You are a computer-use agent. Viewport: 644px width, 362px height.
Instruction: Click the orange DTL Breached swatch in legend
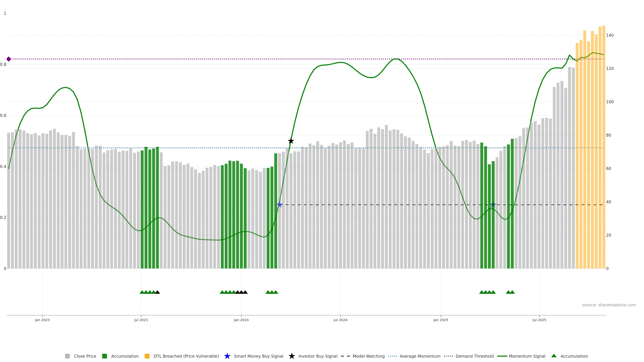pos(147,356)
